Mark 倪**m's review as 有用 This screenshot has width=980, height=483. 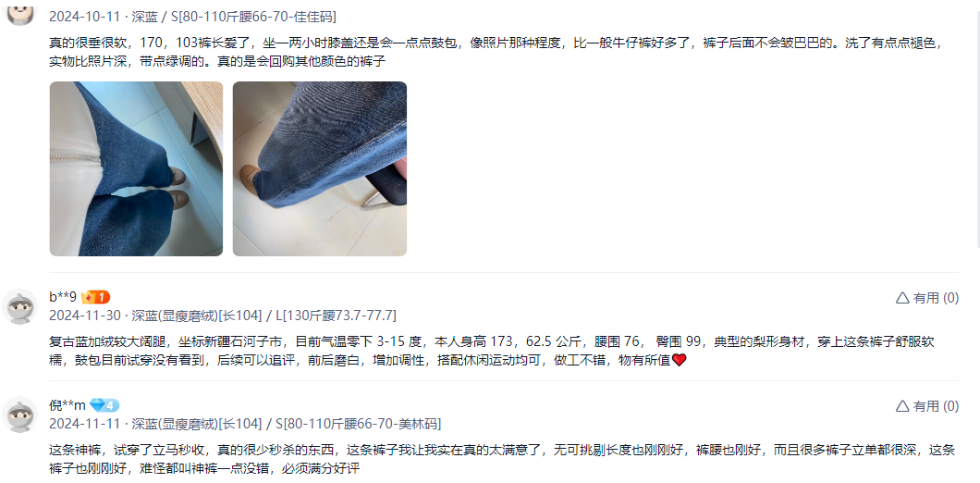pyautogui.click(x=927, y=406)
